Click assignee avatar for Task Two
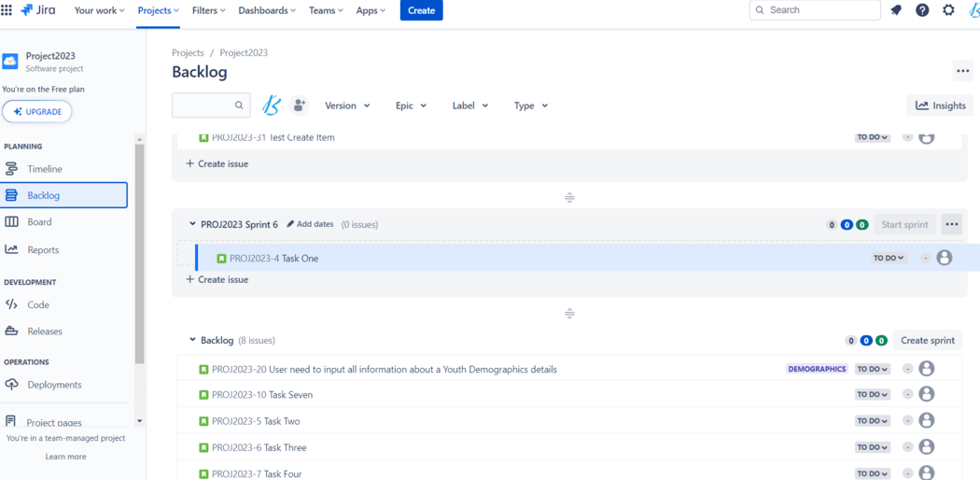 [x=927, y=420]
